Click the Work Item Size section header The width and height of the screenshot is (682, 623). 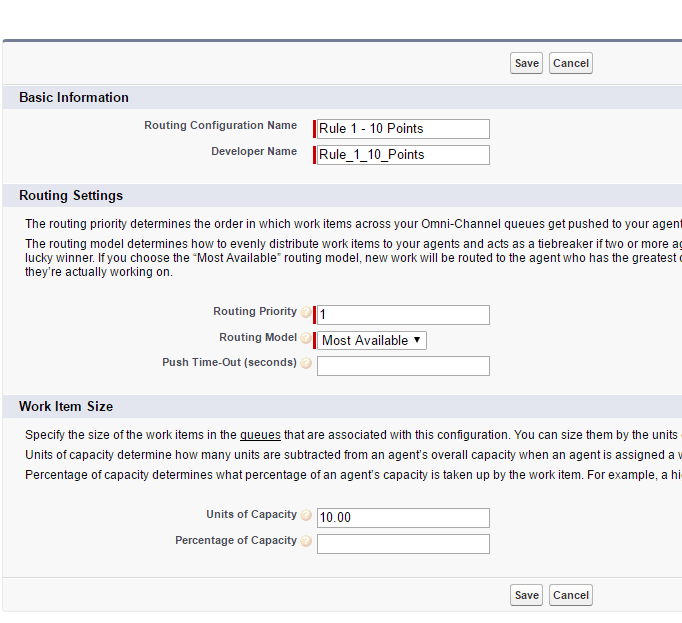click(x=66, y=407)
